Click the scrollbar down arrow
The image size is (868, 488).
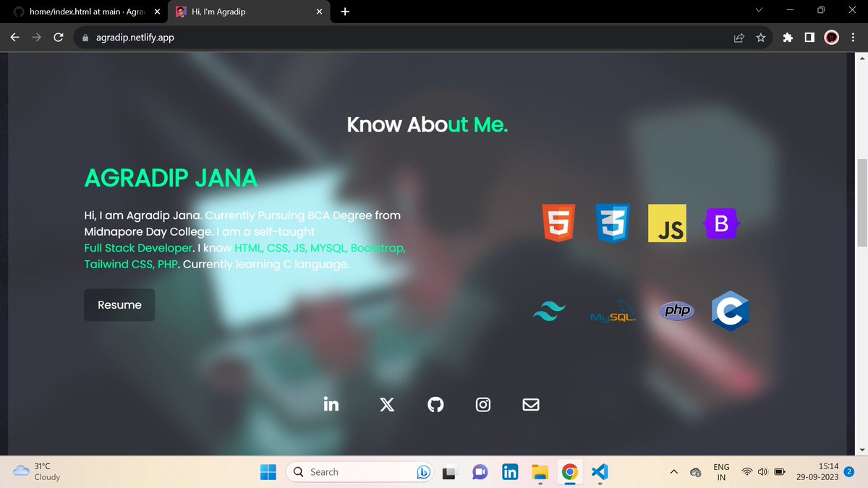coord(861,449)
